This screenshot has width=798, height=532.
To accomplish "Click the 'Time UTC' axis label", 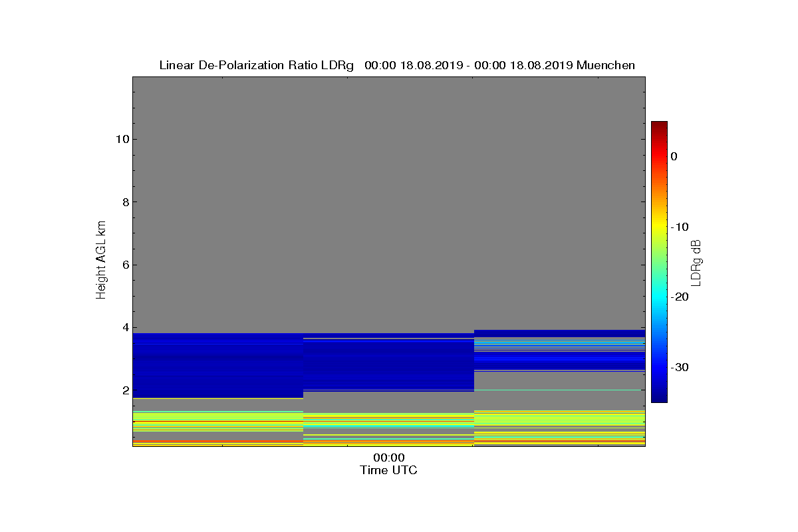I will click(388, 470).
